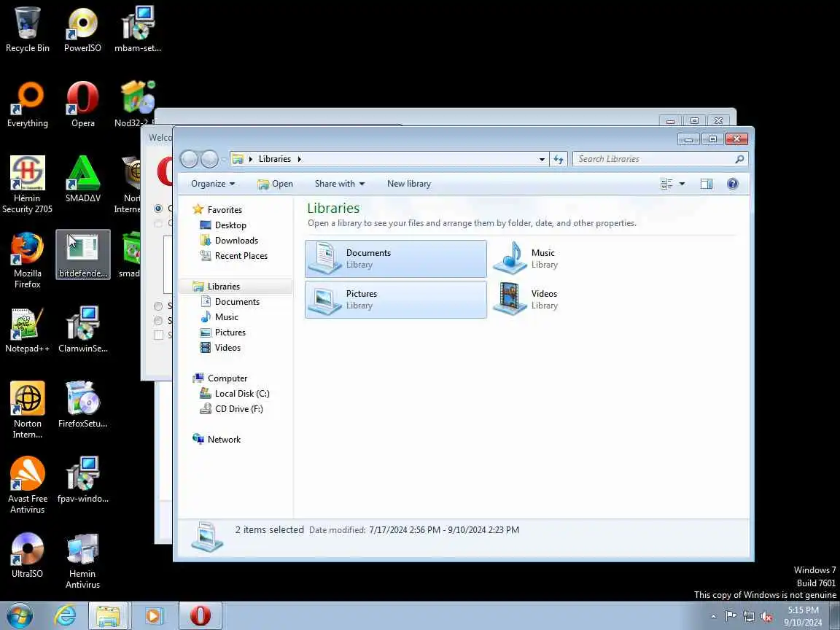Open the Hemin Antivirus desktop icon
The image size is (840, 630).
(x=82, y=560)
